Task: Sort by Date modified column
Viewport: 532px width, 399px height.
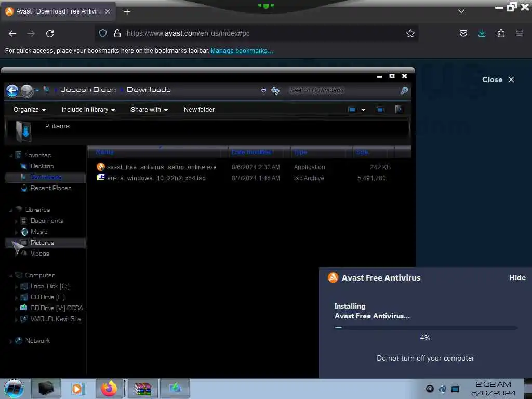Action: pyautogui.click(x=259, y=152)
